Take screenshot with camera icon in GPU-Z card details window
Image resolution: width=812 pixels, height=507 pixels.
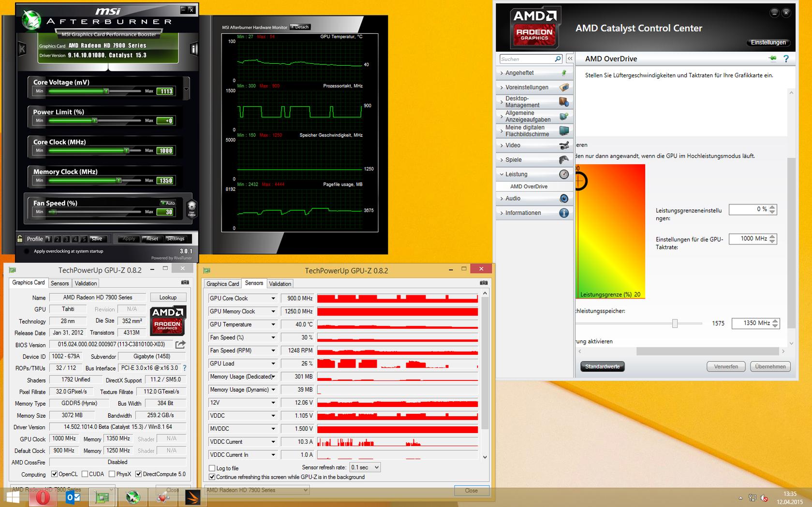pos(185,282)
